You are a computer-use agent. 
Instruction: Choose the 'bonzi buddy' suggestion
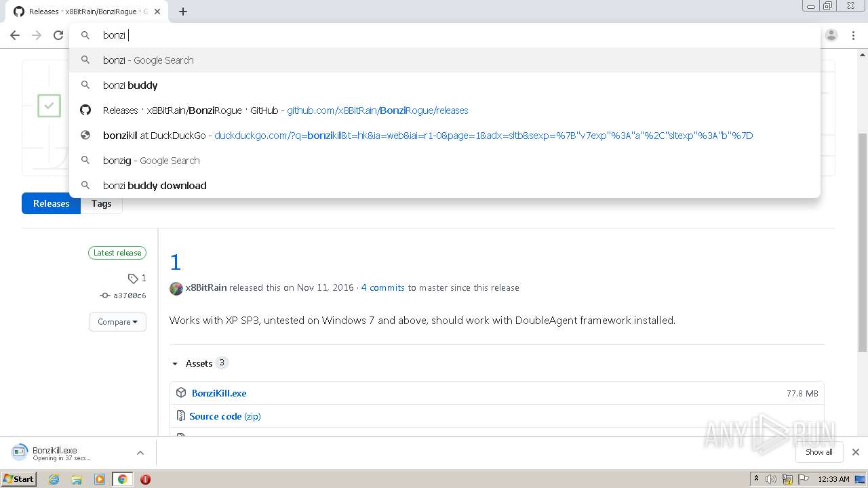coord(444,85)
